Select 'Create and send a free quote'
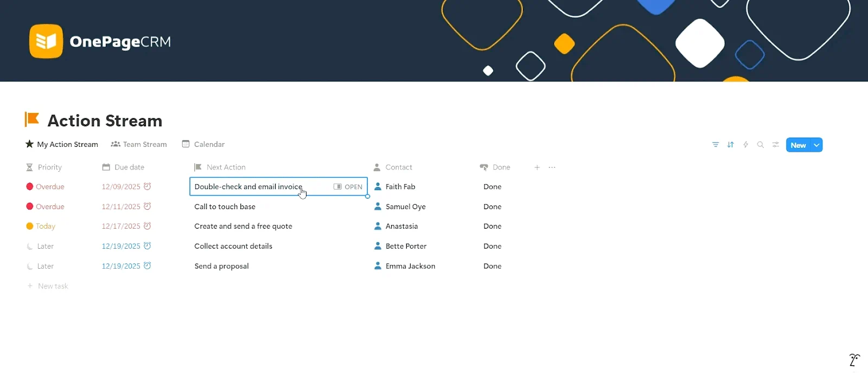Screen dimensions: 868x388 click(243, 226)
